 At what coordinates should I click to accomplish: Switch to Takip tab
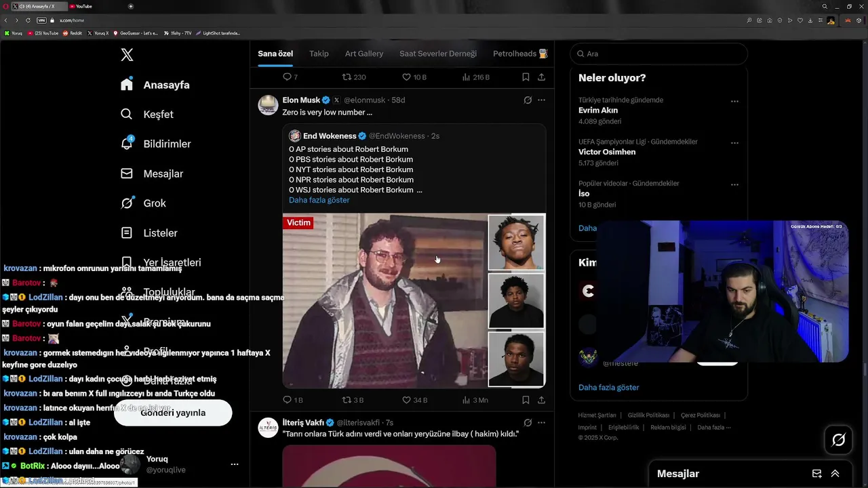[x=319, y=54]
